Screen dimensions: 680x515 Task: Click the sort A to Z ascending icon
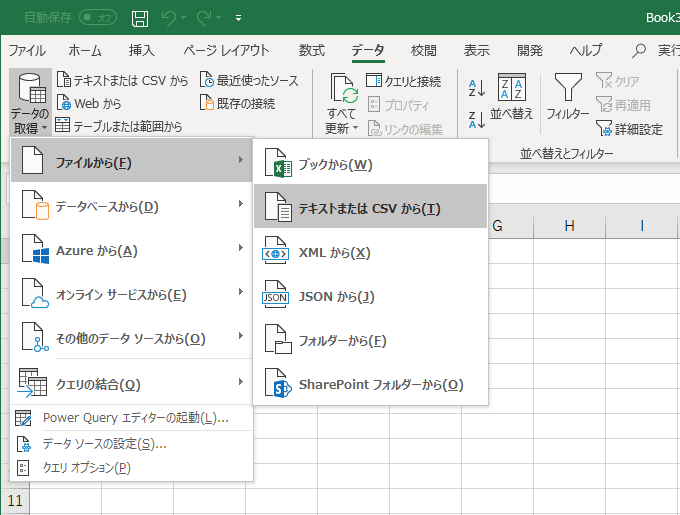tap(477, 88)
